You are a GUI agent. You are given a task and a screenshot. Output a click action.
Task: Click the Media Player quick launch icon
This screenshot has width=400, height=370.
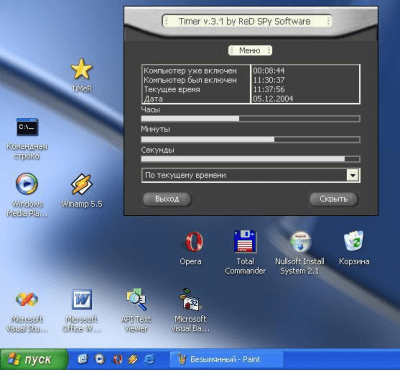[x=99, y=359]
